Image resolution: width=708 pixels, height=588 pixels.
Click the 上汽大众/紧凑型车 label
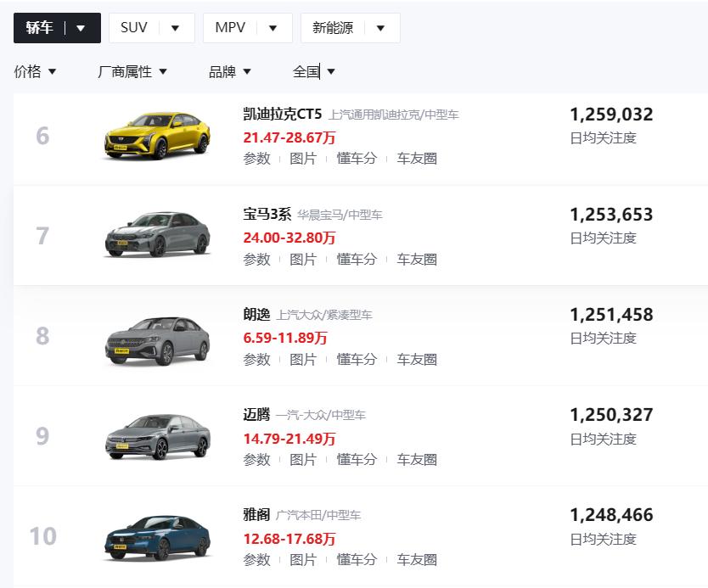click(x=324, y=316)
